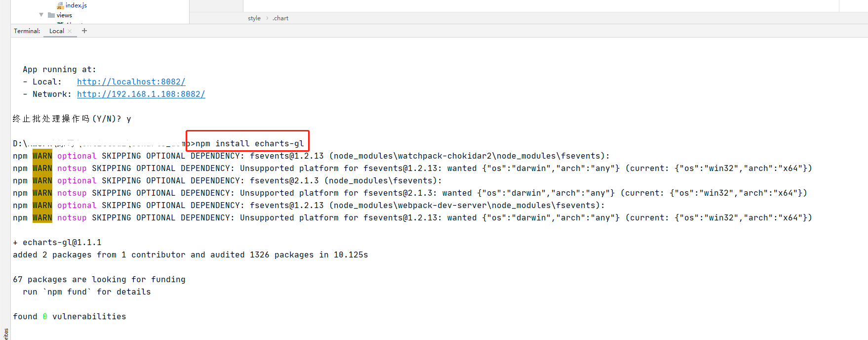Click the 'run `npm fund` for details' line
868x340 pixels.
(x=87, y=292)
